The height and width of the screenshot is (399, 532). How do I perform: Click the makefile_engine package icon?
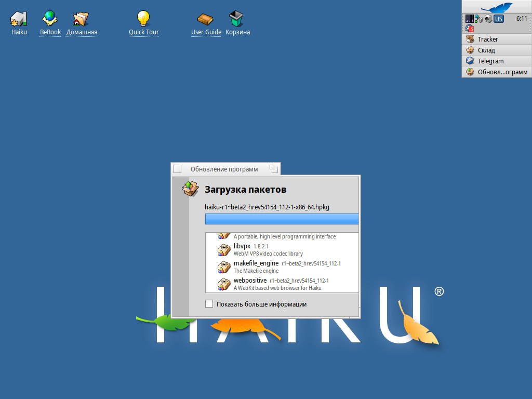point(224,267)
